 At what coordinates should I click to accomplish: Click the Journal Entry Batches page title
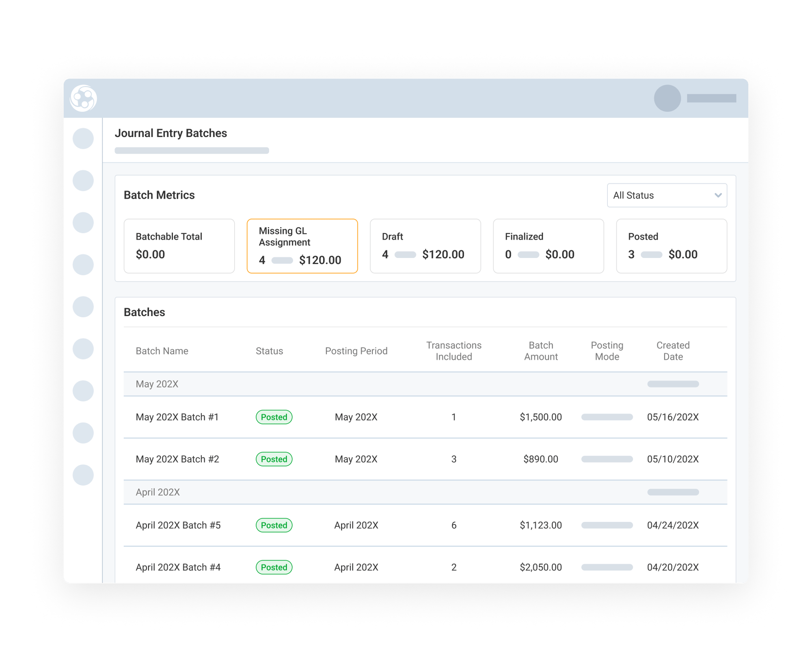pyautogui.click(x=171, y=133)
